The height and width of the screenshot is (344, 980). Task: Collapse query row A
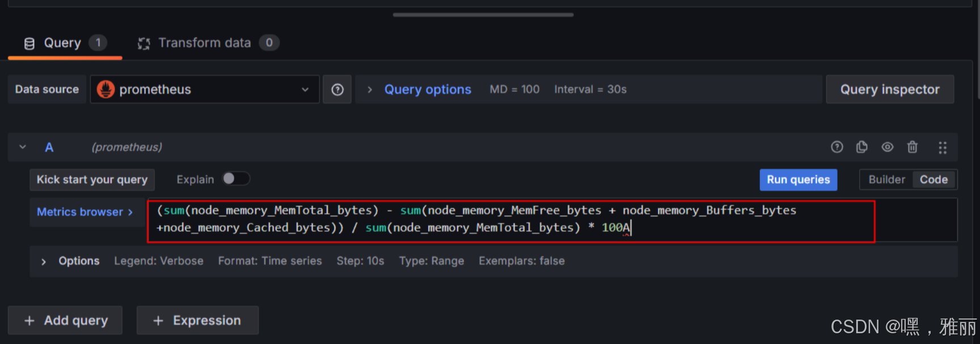click(x=23, y=147)
